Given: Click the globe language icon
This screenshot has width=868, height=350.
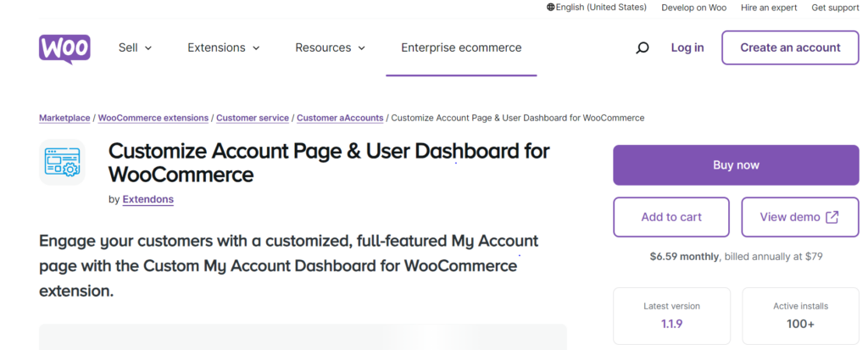Looking at the screenshot, I should point(550,7).
